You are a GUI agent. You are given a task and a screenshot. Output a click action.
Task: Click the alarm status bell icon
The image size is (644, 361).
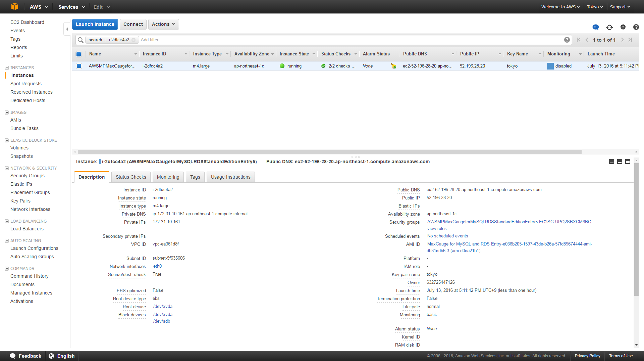(x=393, y=66)
